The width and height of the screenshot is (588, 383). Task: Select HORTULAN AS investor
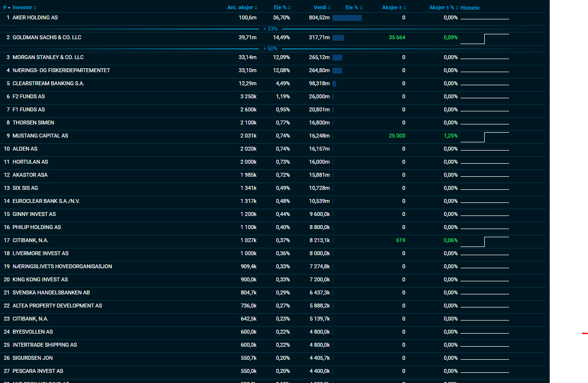(x=30, y=162)
